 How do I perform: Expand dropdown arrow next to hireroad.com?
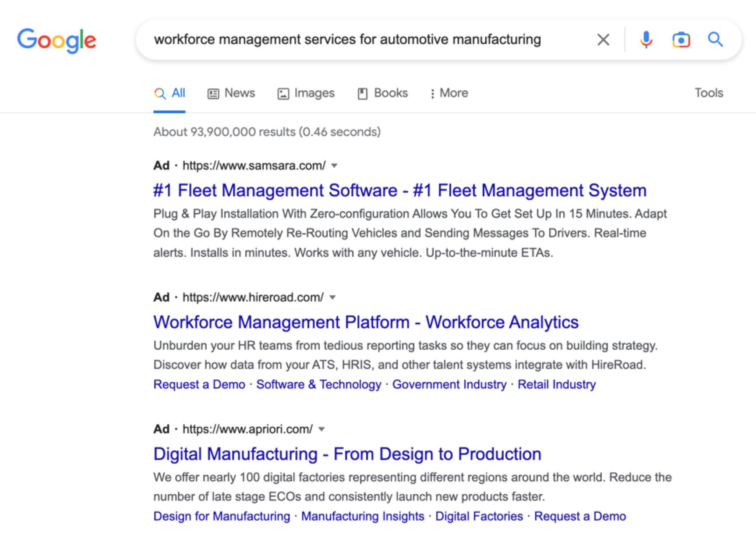[332, 298]
